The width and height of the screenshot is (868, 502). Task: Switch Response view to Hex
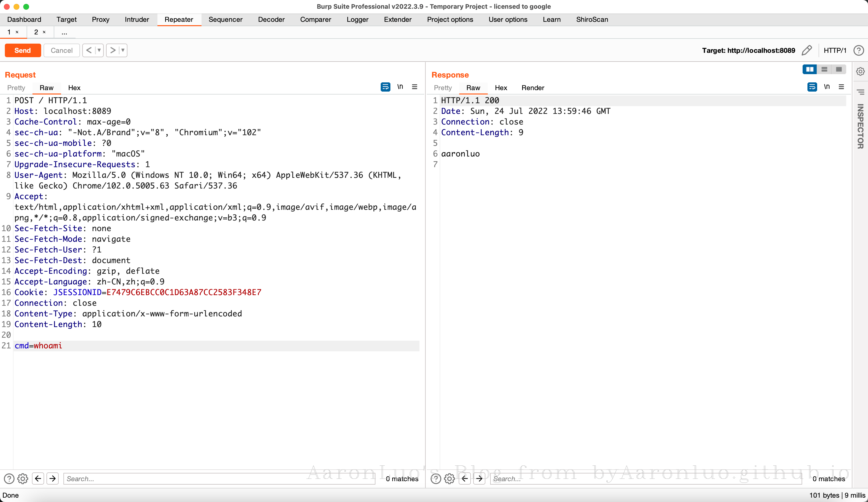(501, 88)
